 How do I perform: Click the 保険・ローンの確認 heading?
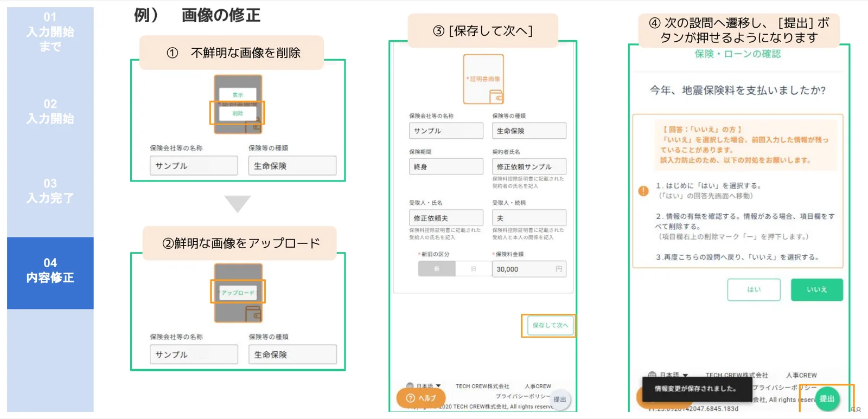(x=738, y=54)
